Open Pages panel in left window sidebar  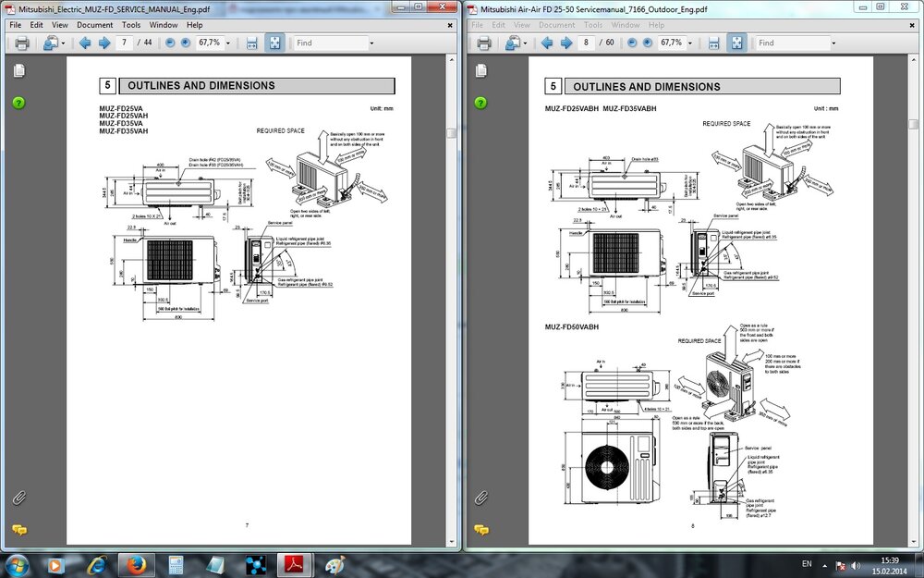pos(18,72)
